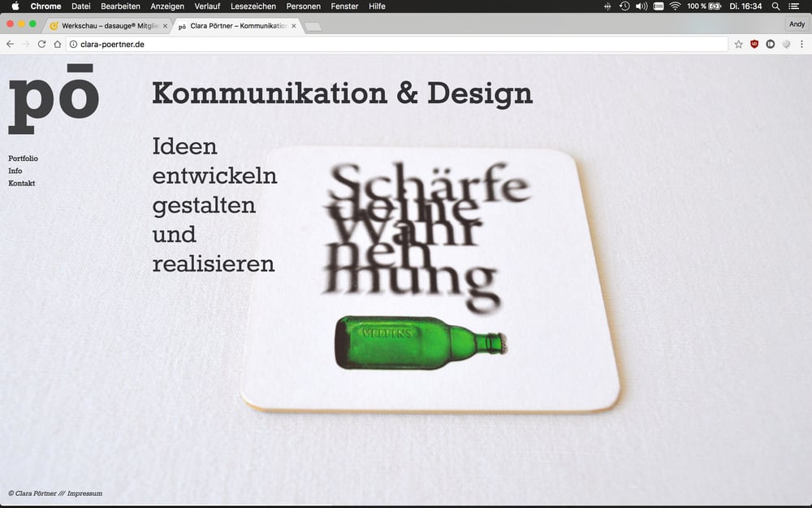This screenshot has width=812, height=508.
Task: Open the Anzeigen menu
Action: pyautogui.click(x=167, y=7)
